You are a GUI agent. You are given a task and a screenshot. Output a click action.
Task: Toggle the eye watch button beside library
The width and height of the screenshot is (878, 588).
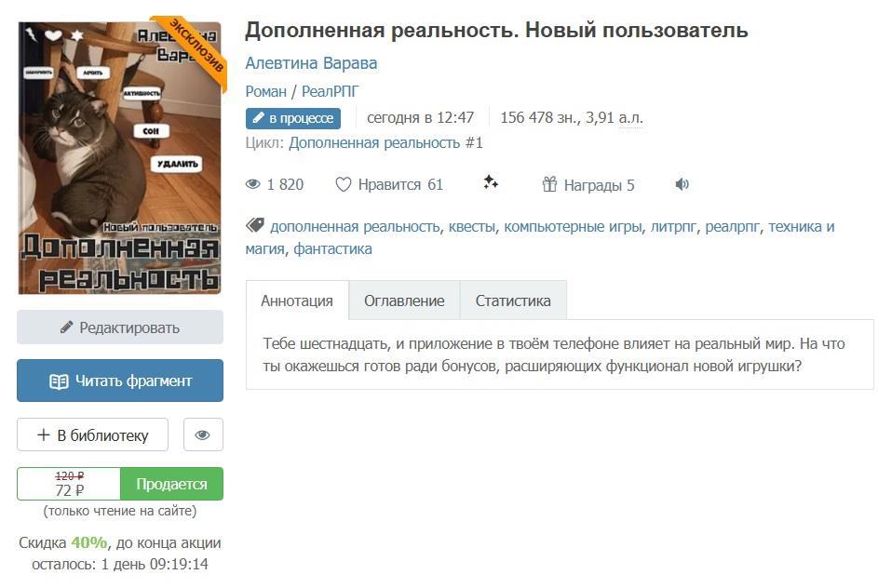(203, 434)
